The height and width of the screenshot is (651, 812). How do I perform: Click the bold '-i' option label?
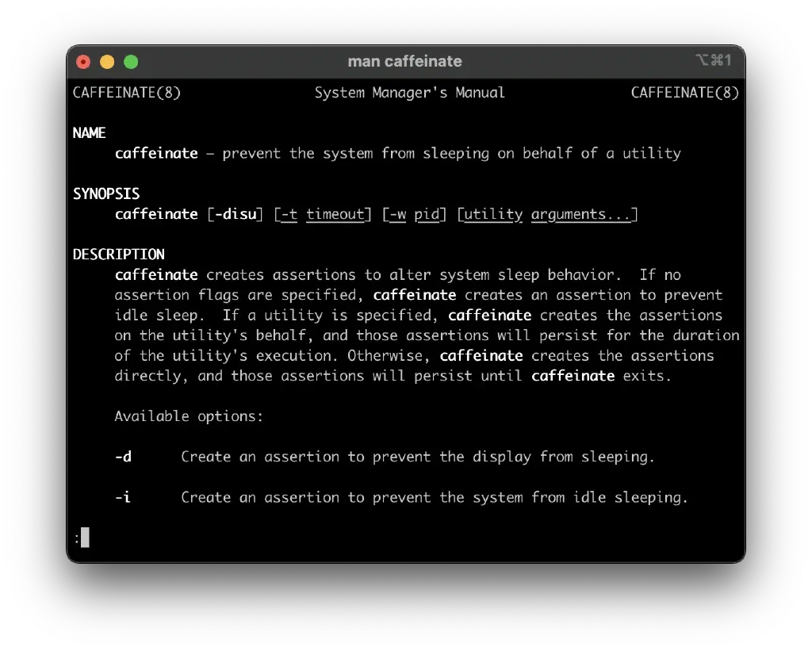(x=123, y=497)
